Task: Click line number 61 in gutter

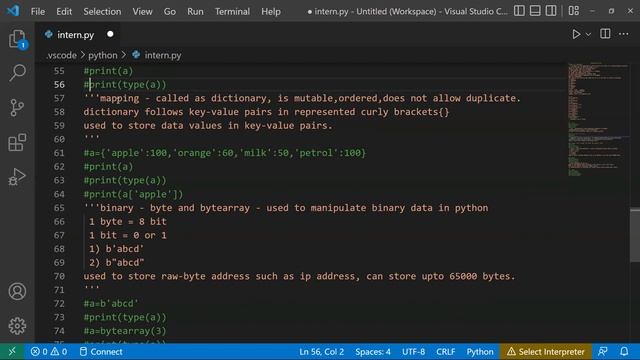Action: click(59, 153)
